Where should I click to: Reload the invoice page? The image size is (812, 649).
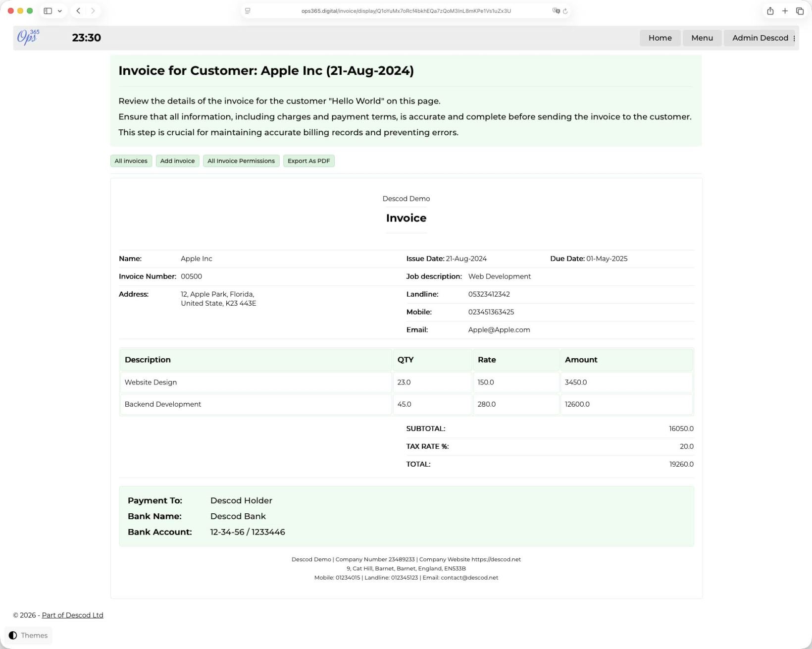click(x=566, y=11)
